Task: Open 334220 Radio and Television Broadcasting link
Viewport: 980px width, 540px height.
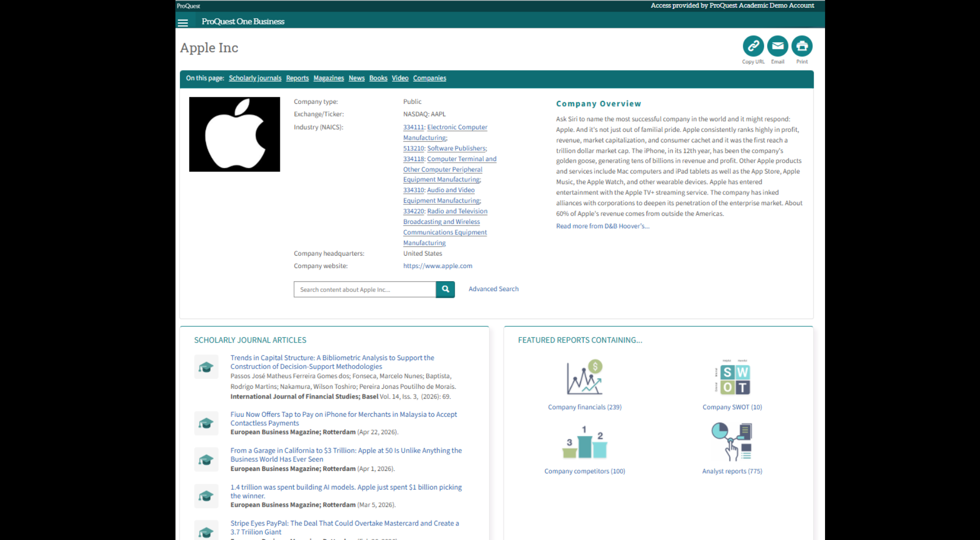Action: [445, 227]
